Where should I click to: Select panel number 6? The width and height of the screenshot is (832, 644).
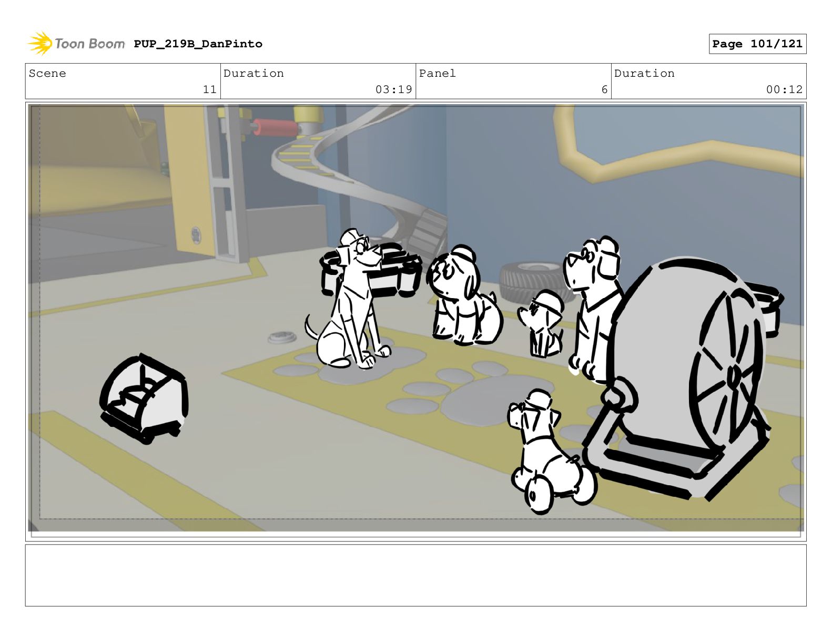click(605, 89)
